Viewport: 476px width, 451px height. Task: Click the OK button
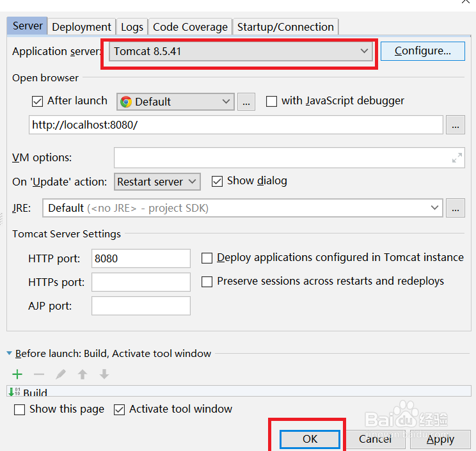coord(310,439)
